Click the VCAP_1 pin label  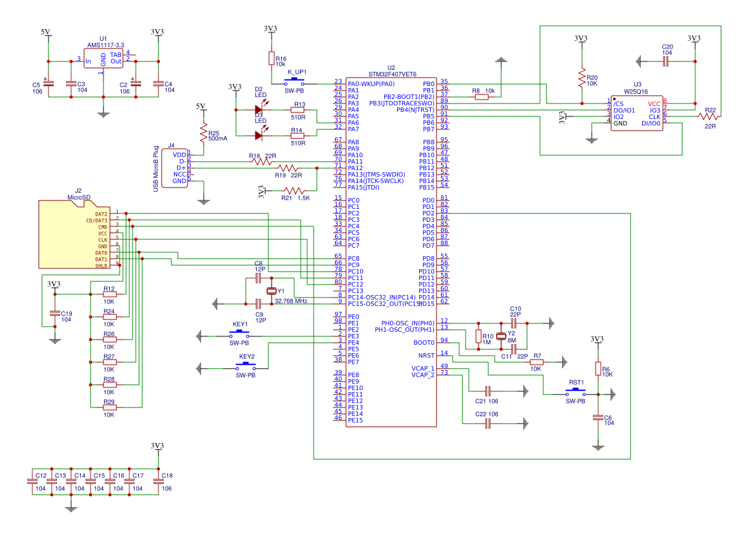pos(423,369)
